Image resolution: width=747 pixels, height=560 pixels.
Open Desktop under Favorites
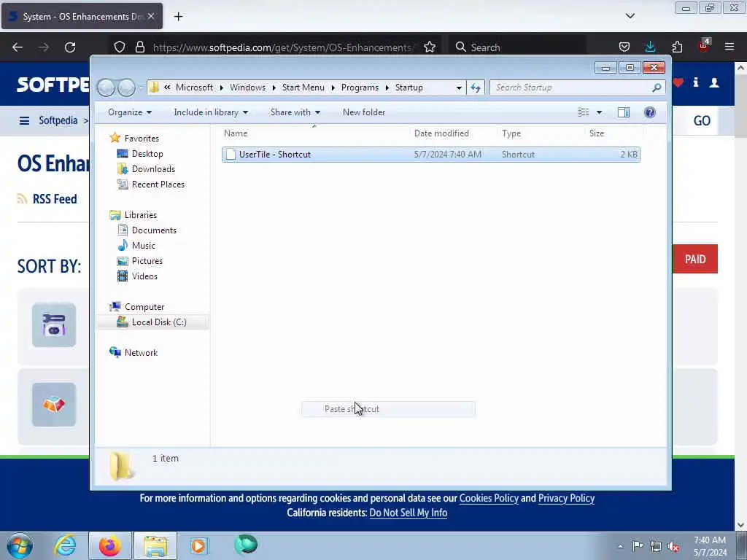[x=147, y=154]
